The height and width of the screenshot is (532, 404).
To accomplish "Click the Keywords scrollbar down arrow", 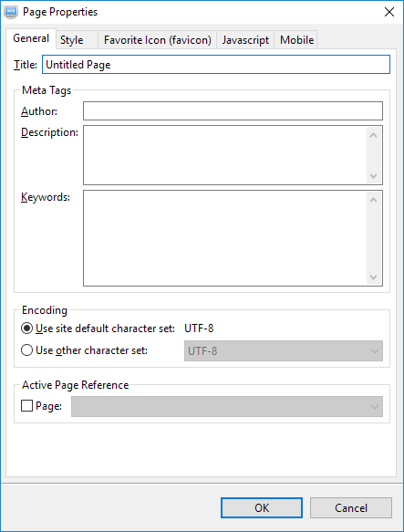I will pyautogui.click(x=374, y=276).
